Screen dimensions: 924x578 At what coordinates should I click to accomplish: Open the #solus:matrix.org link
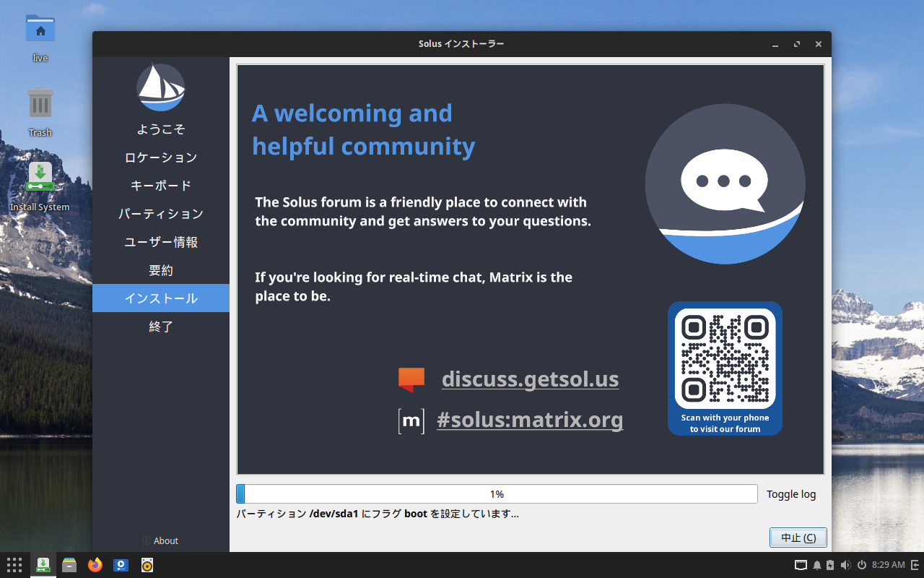(x=530, y=420)
